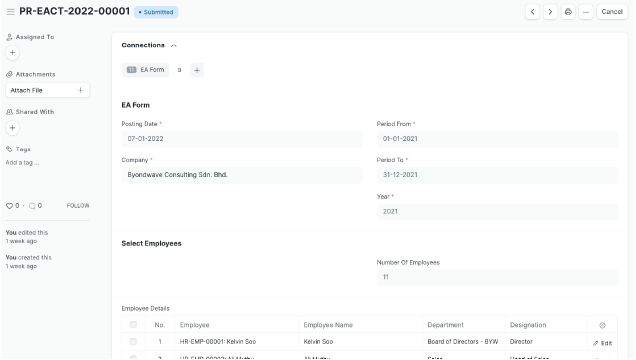This screenshot has width=636, height=360.
Task: Click Add a tag field
Action: (x=22, y=163)
